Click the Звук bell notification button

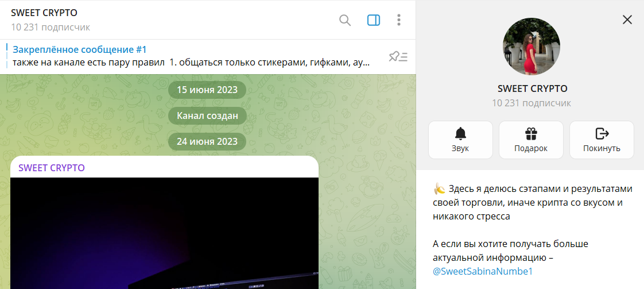point(460,140)
